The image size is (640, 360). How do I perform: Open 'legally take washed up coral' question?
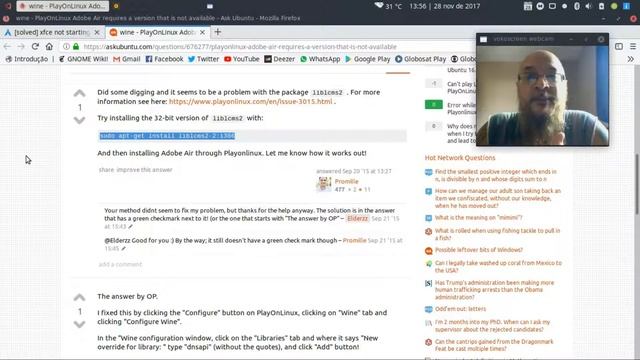click(498, 267)
